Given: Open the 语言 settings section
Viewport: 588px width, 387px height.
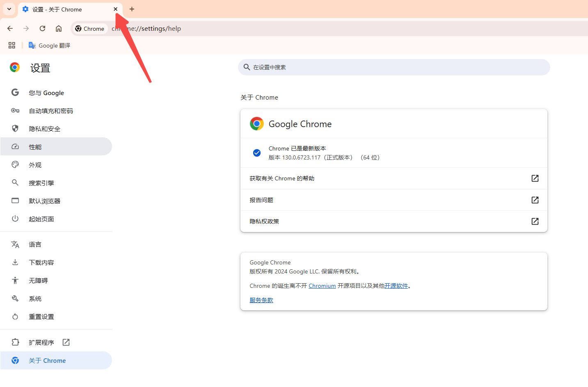Looking at the screenshot, I should click(x=56, y=245).
